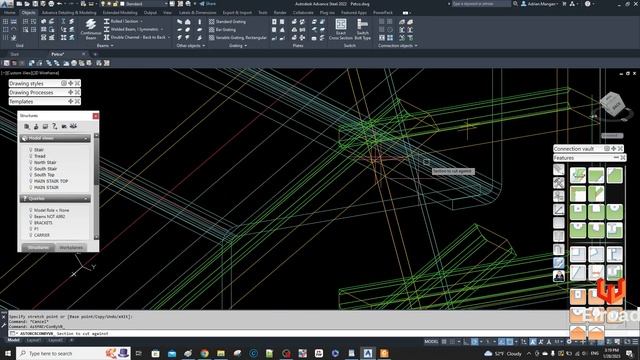Viewport: 640px width, 360px height.
Task: Insert Variable Grating, Rectangular
Action: pyautogui.click(x=238, y=38)
